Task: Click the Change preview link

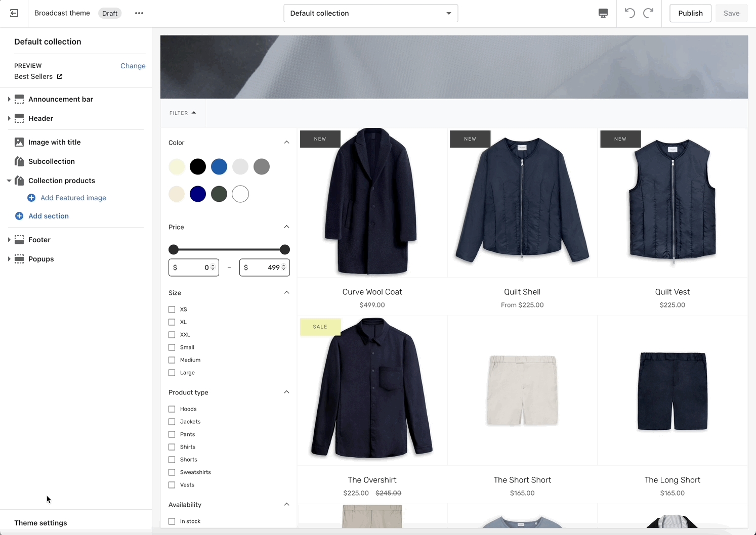Action: (133, 66)
